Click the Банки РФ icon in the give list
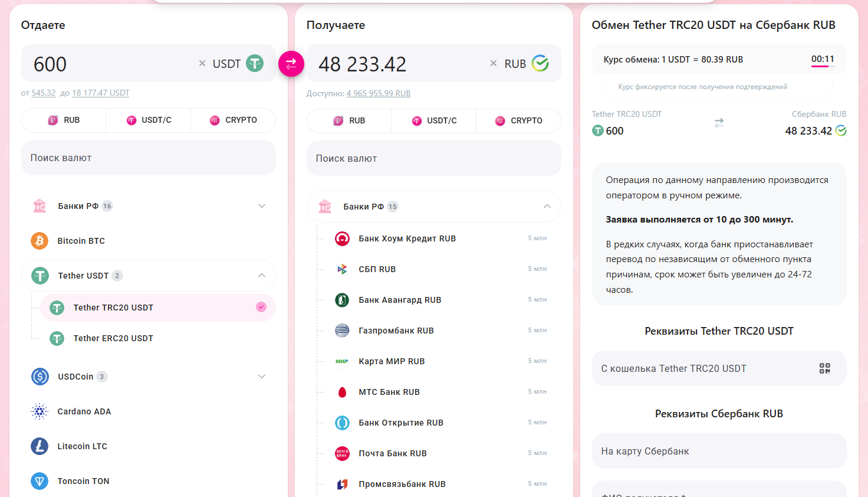The image size is (868, 497). (x=40, y=206)
